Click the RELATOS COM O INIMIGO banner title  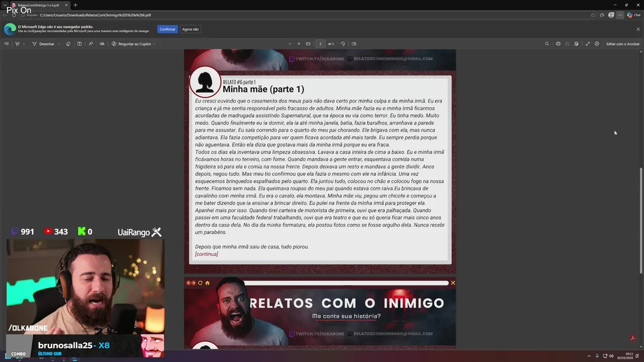tap(347, 303)
